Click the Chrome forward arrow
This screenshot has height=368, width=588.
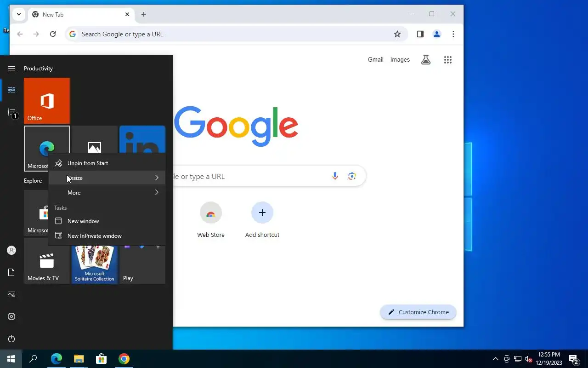36,34
